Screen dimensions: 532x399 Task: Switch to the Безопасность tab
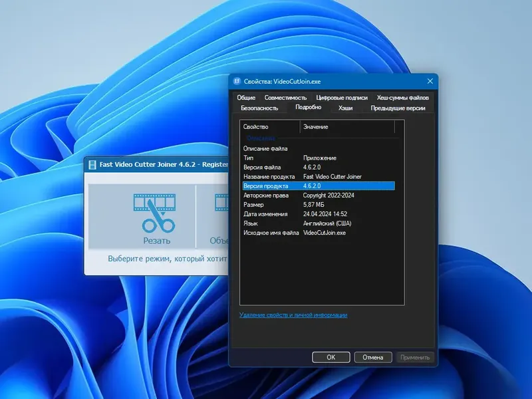point(259,108)
